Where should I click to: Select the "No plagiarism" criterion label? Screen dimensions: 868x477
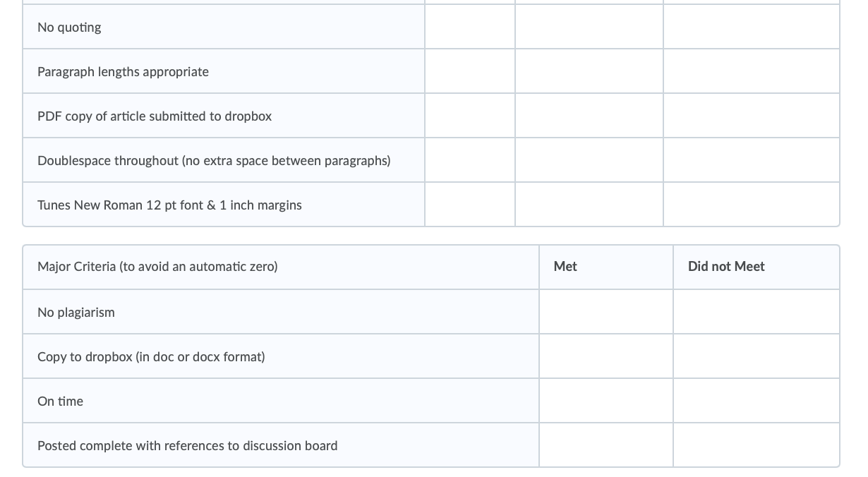pyautogui.click(x=76, y=313)
